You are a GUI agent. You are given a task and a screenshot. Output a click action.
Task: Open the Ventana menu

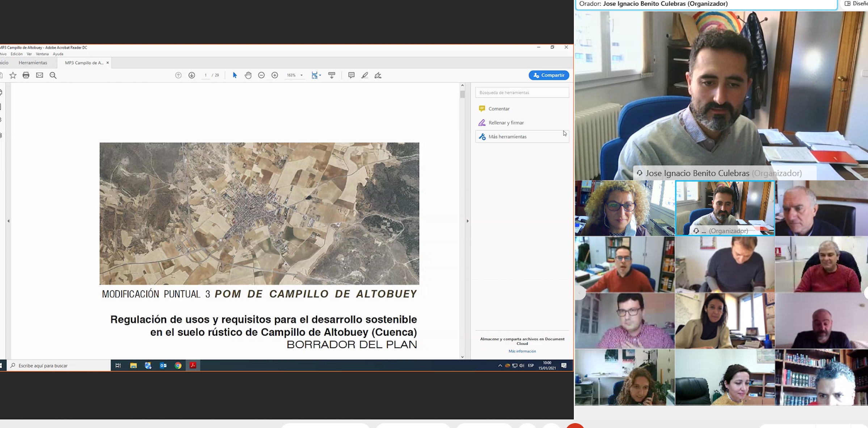tap(42, 54)
